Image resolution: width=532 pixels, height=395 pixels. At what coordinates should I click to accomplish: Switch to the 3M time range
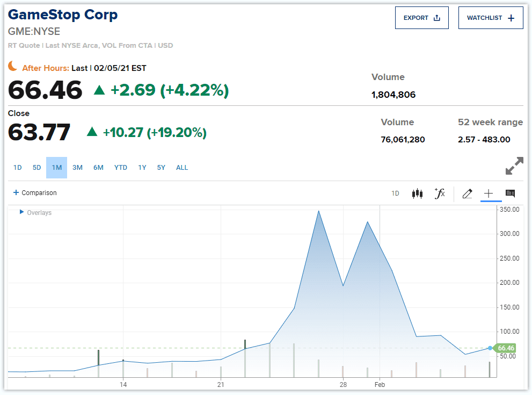coord(77,168)
